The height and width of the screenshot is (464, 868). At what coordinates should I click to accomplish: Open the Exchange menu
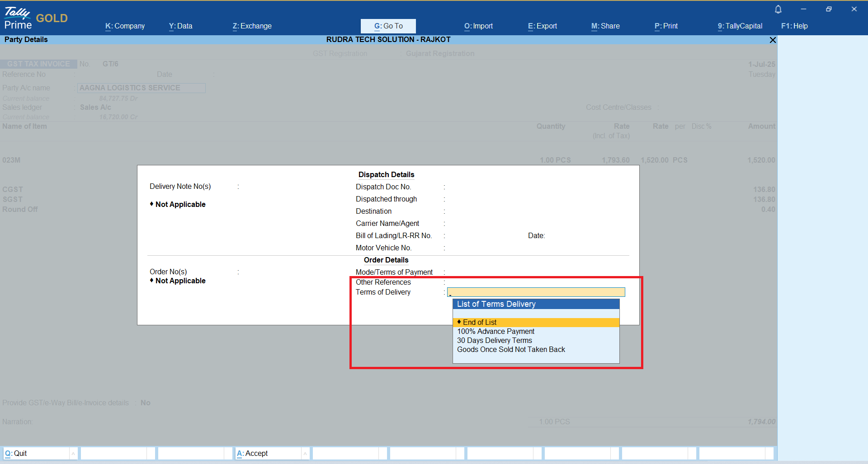(252, 26)
